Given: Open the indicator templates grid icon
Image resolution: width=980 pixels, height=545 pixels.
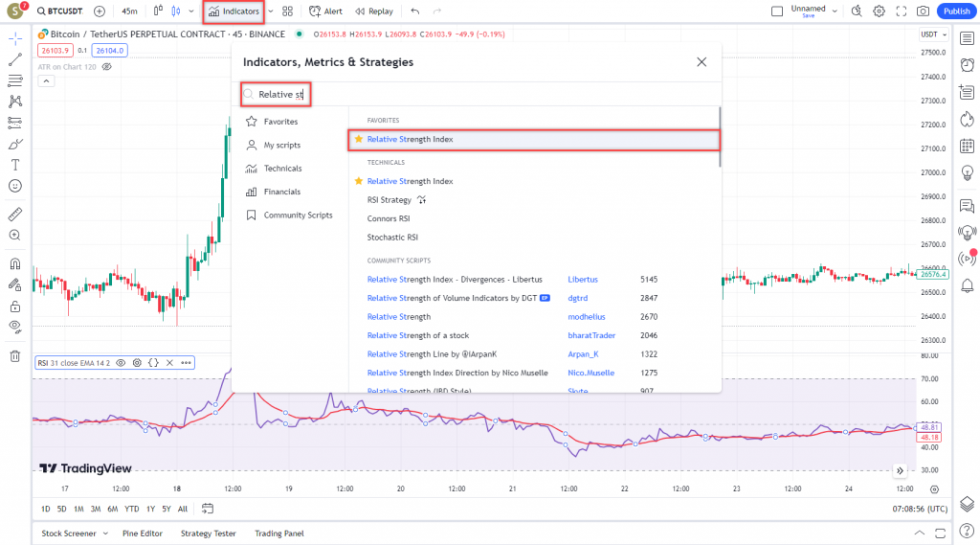Looking at the screenshot, I should [x=287, y=11].
